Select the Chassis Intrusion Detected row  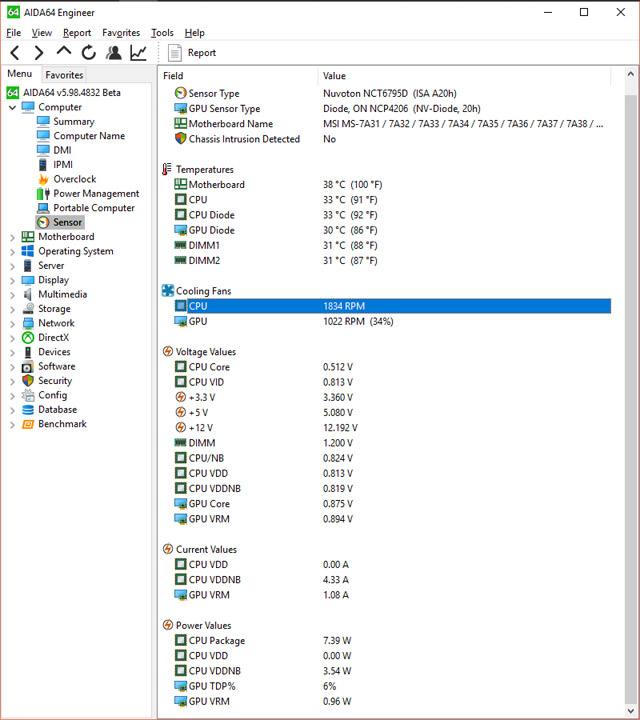click(393, 139)
